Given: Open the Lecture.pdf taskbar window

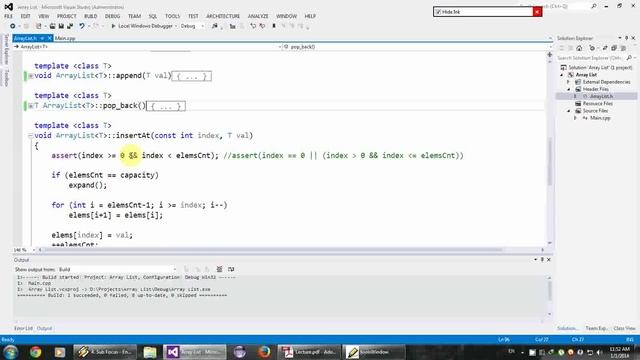Looking at the screenshot, I should 309,352.
